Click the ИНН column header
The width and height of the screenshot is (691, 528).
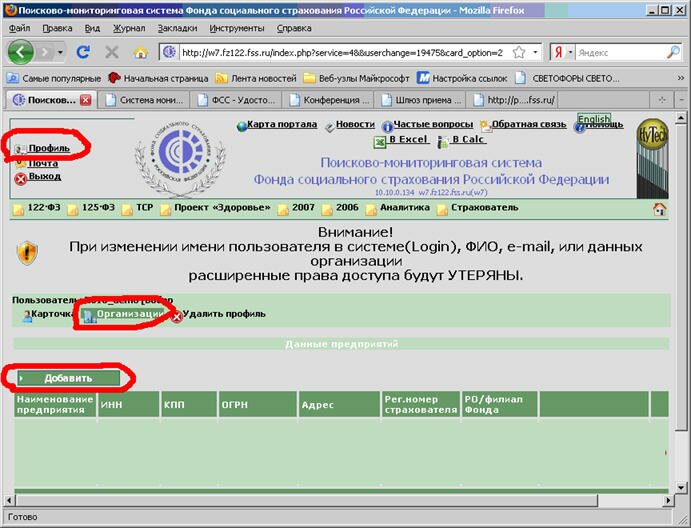[x=128, y=404]
